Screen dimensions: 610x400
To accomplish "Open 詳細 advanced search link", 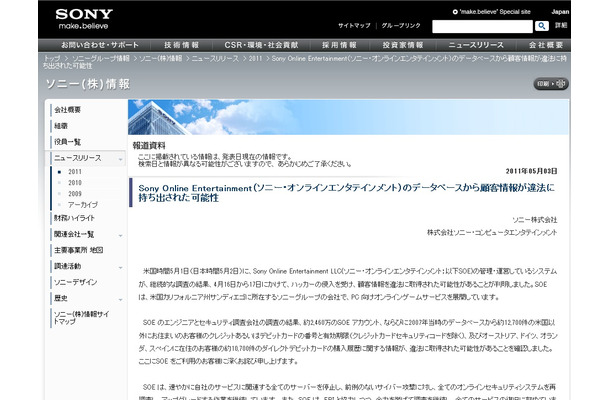I will 561,26.
